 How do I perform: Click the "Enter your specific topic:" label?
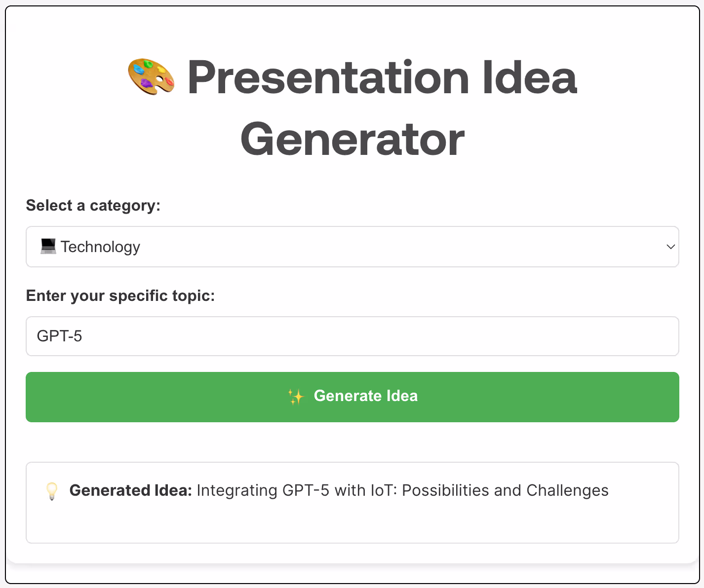coord(120,295)
